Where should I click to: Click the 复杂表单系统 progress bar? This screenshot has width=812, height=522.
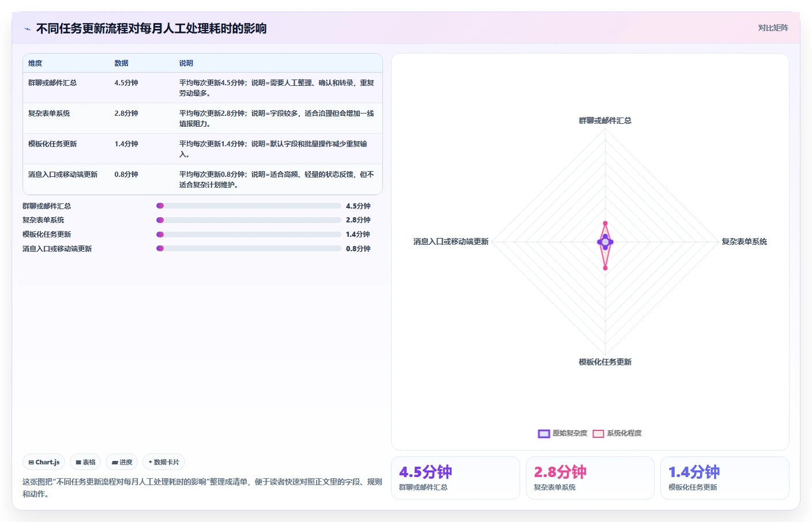coord(249,220)
